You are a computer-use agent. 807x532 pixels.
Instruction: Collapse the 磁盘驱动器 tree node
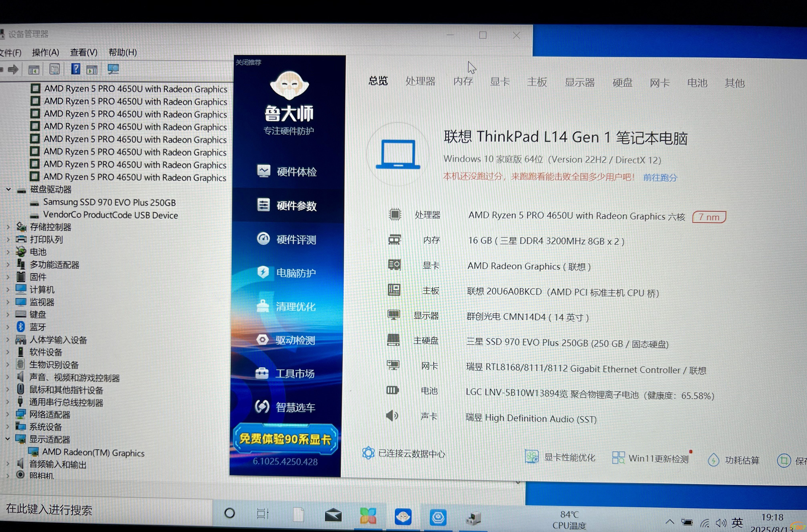click(x=8, y=189)
